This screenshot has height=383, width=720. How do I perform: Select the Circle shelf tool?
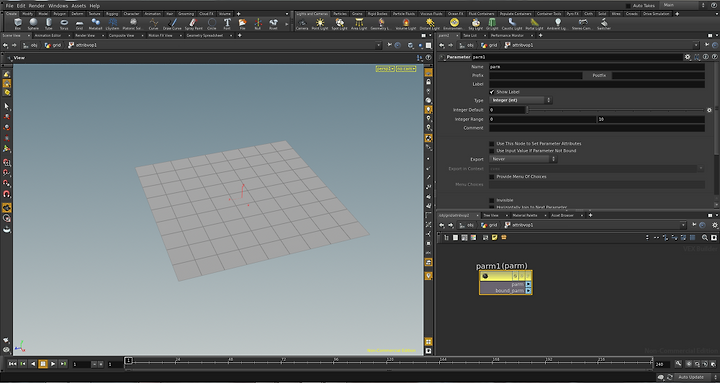pos(212,23)
